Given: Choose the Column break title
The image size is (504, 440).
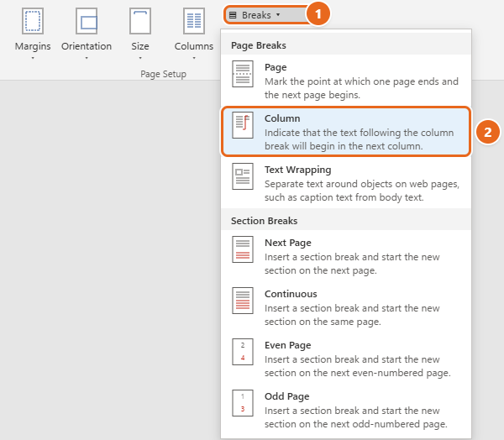Looking at the screenshot, I should [x=282, y=118].
